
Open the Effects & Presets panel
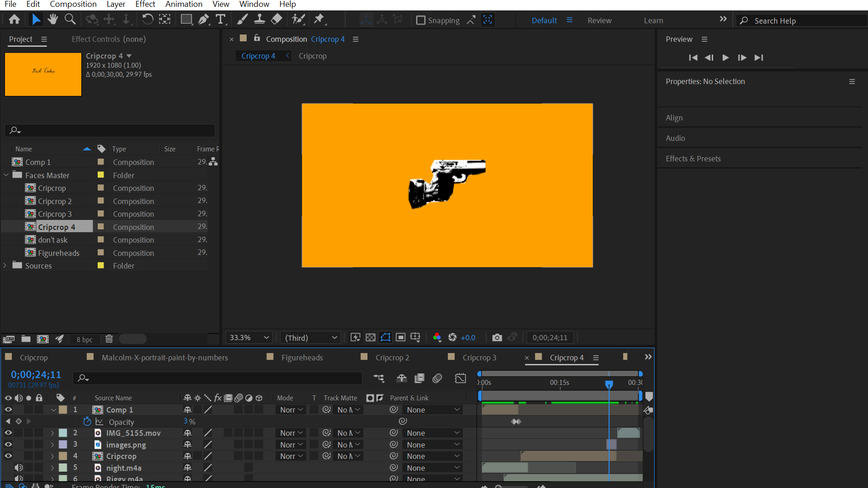click(693, 159)
